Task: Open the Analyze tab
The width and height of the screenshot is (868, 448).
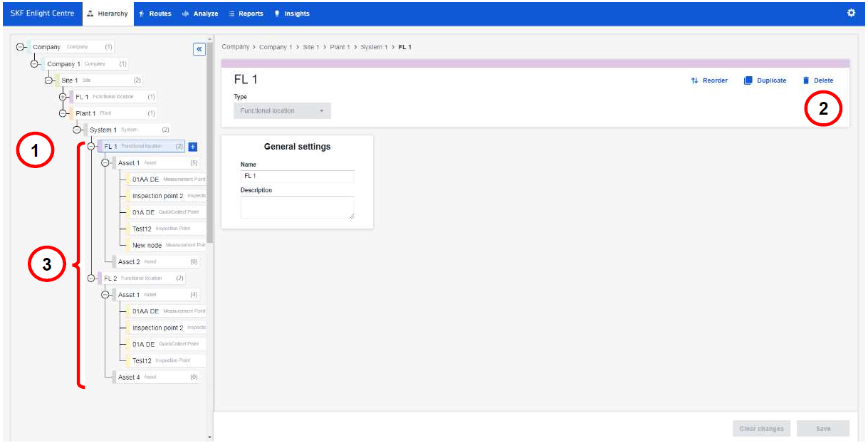Action: click(x=200, y=14)
